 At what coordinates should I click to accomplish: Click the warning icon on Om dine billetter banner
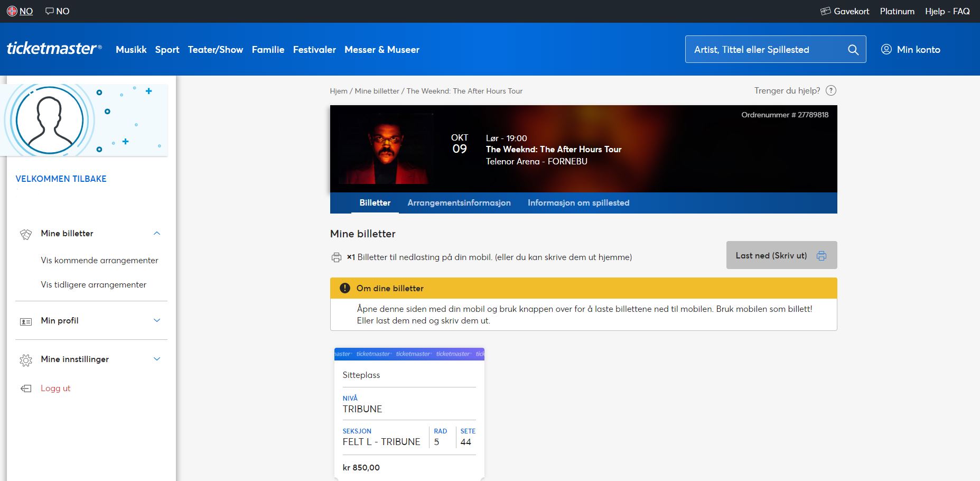point(344,288)
